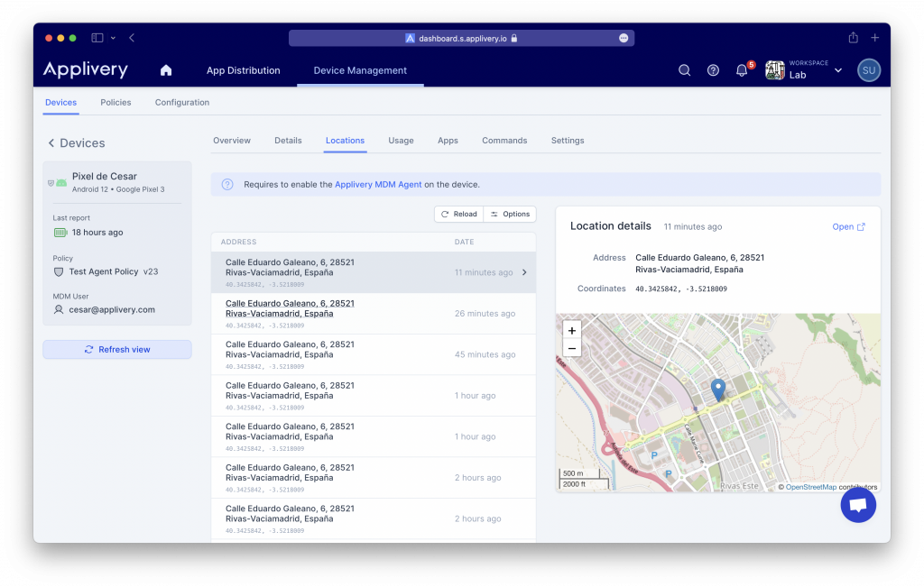924x587 pixels.
Task: Open the chat support bubble
Action: point(858,505)
